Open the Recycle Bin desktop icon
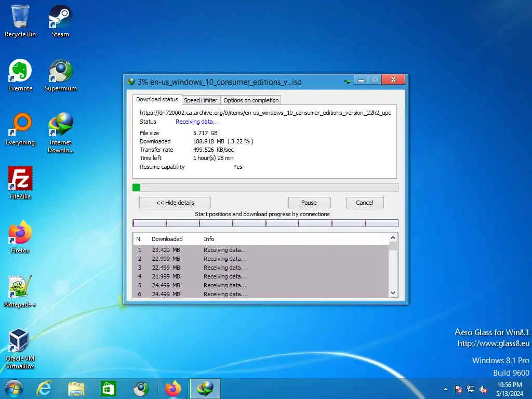Viewport: 532px width, 399px height. pyautogui.click(x=20, y=21)
